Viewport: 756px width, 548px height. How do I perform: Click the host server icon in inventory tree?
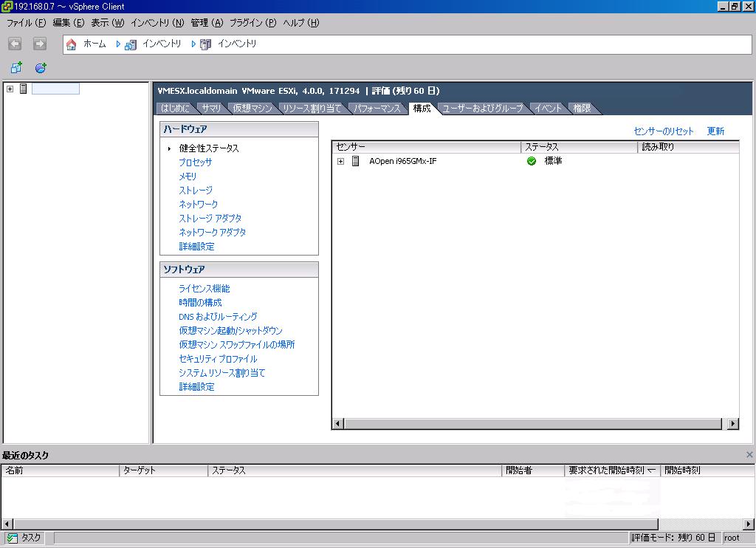click(23, 89)
